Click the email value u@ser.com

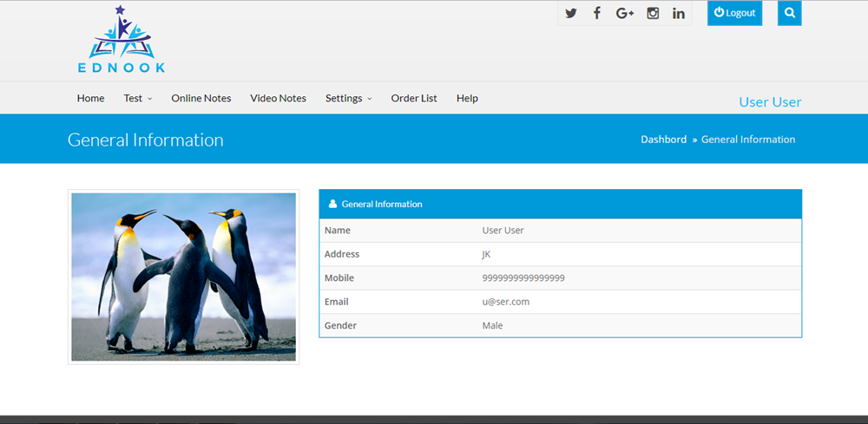coord(505,302)
